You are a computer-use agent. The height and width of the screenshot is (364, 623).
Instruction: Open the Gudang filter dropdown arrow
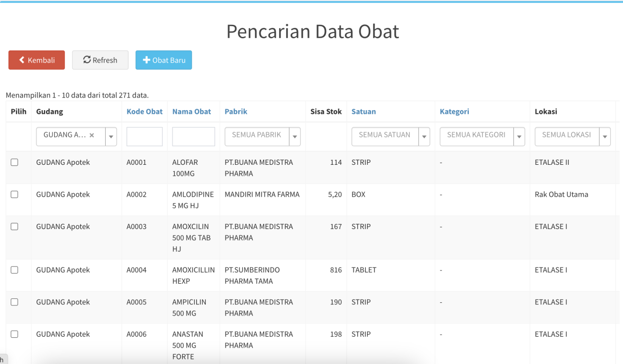(x=111, y=136)
